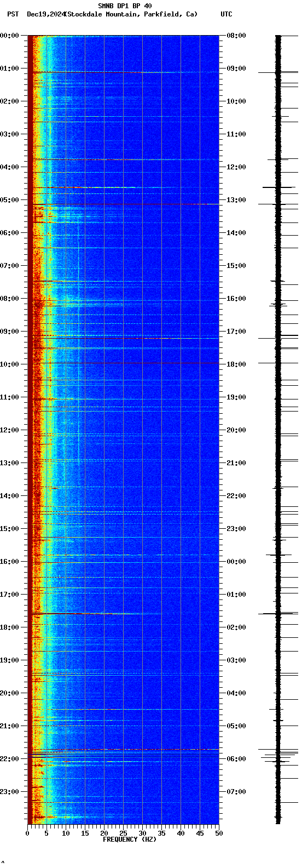
Task: Click the '(Stockdale Mountain, Parkfield, Ca)' location text
Action: [x=131, y=14]
